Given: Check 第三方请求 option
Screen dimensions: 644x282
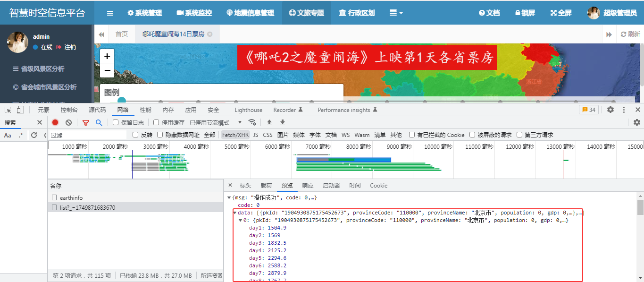Looking at the screenshot, I should click(x=519, y=135).
